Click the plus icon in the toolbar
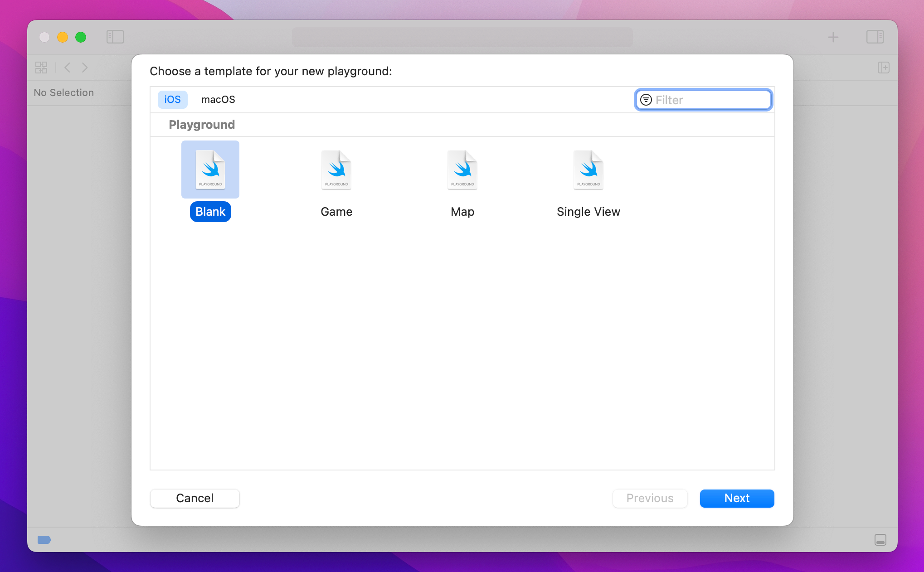The width and height of the screenshot is (924, 572). [833, 37]
